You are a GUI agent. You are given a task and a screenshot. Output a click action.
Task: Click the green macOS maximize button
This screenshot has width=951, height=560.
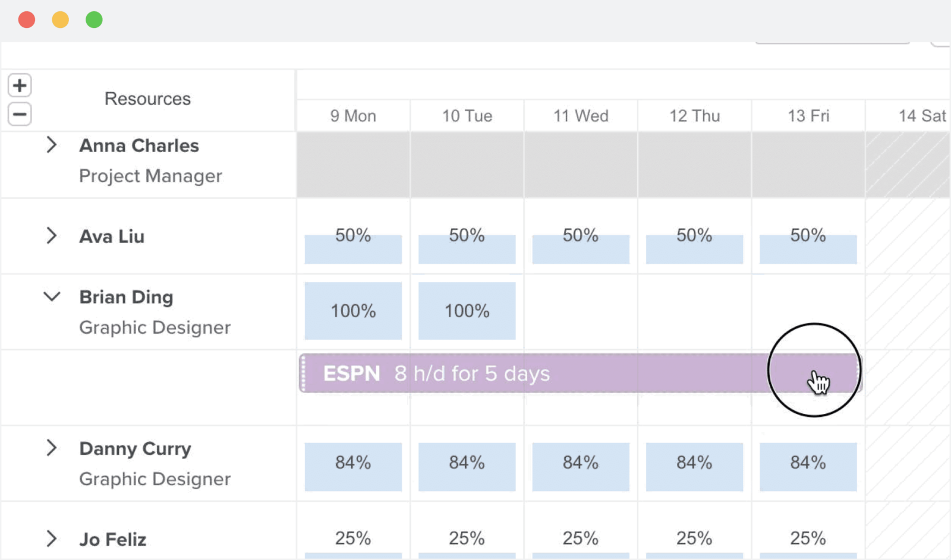tap(93, 20)
